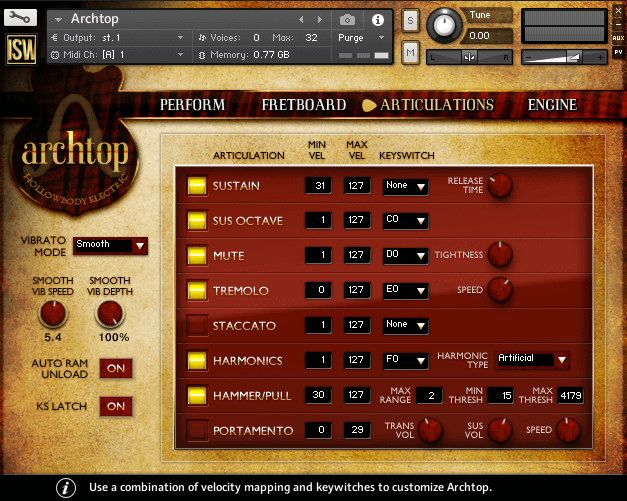This screenshot has height=501, width=627.
Task: Disable the Sustain articulation
Action: (197, 186)
